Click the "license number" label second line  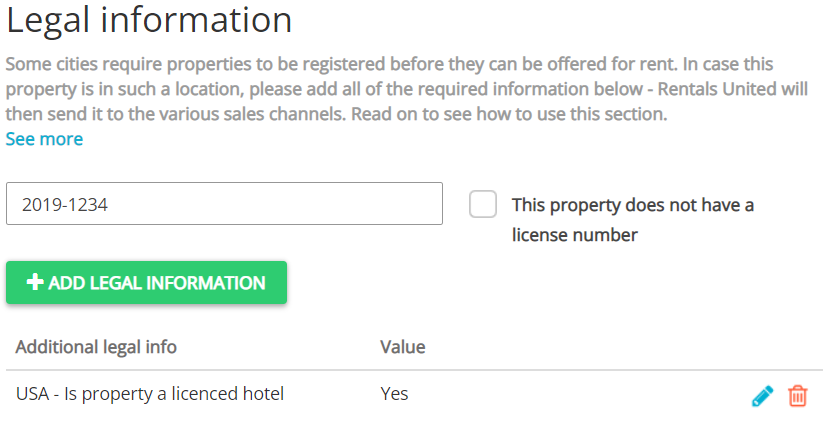coord(574,236)
